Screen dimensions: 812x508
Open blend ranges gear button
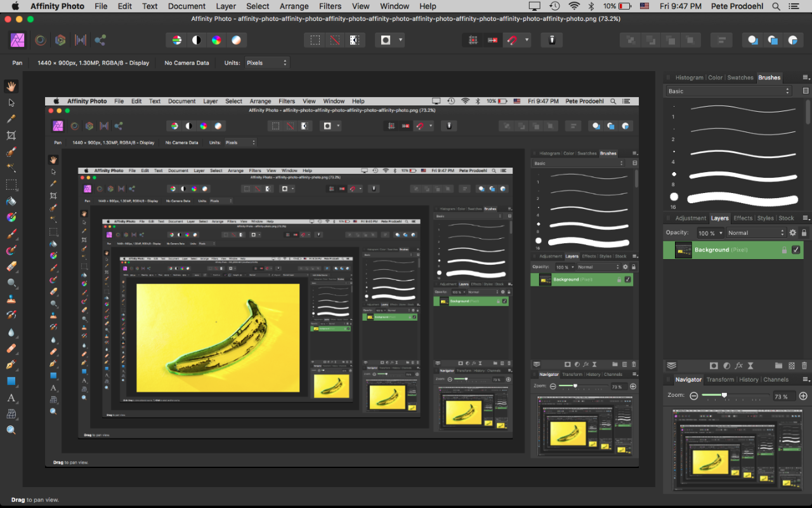792,233
